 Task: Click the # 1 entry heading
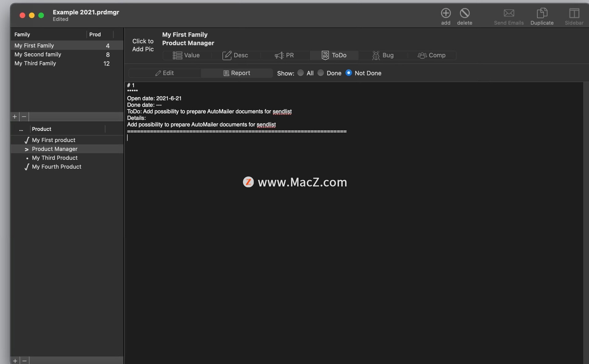[x=131, y=85]
